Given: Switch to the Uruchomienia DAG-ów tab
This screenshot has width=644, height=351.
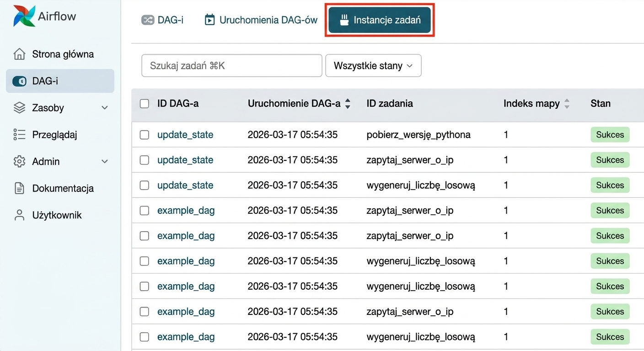Looking at the screenshot, I should pos(261,20).
